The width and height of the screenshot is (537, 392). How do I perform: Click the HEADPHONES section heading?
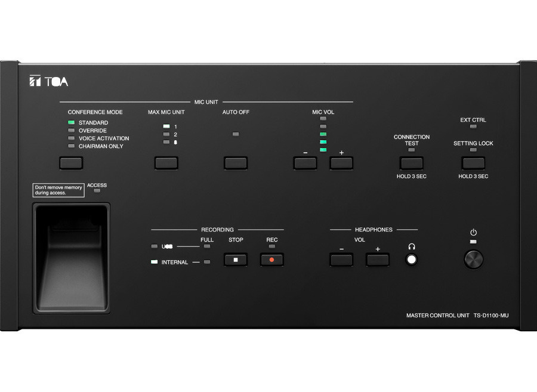374,230
